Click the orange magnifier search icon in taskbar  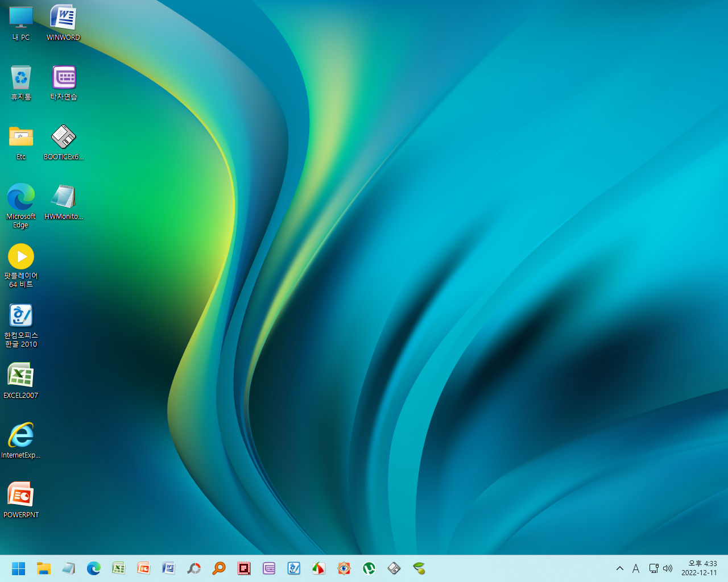pyautogui.click(x=219, y=568)
